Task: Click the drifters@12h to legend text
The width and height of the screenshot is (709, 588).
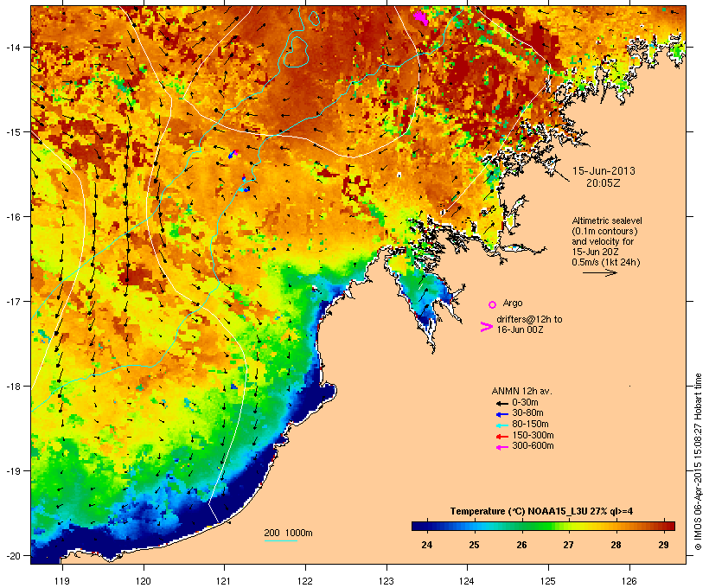Action: (x=529, y=319)
